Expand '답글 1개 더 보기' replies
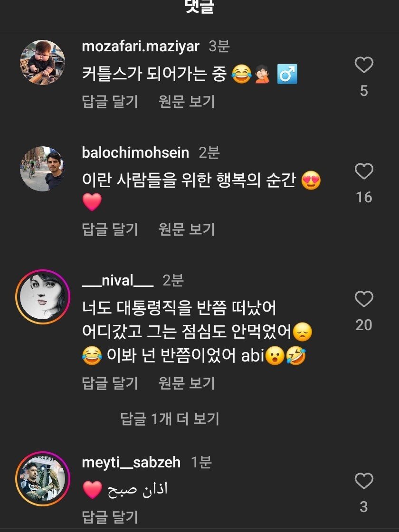Image resolution: width=399 pixels, height=532 pixels. pyautogui.click(x=170, y=419)
